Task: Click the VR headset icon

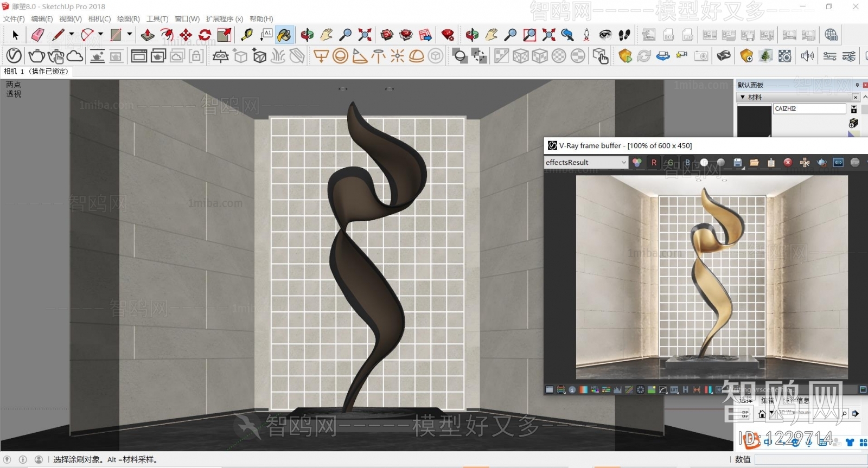Action: coord(724,55)
